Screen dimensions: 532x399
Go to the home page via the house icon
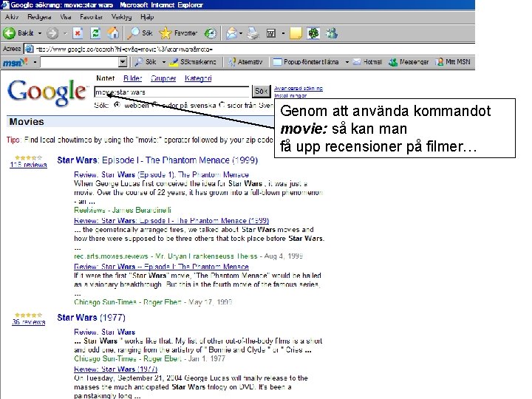click(113, 33)
